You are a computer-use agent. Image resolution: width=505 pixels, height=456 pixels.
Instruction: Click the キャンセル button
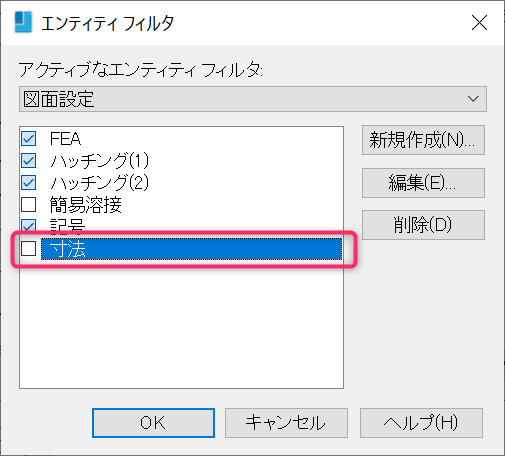coord(286,423)
